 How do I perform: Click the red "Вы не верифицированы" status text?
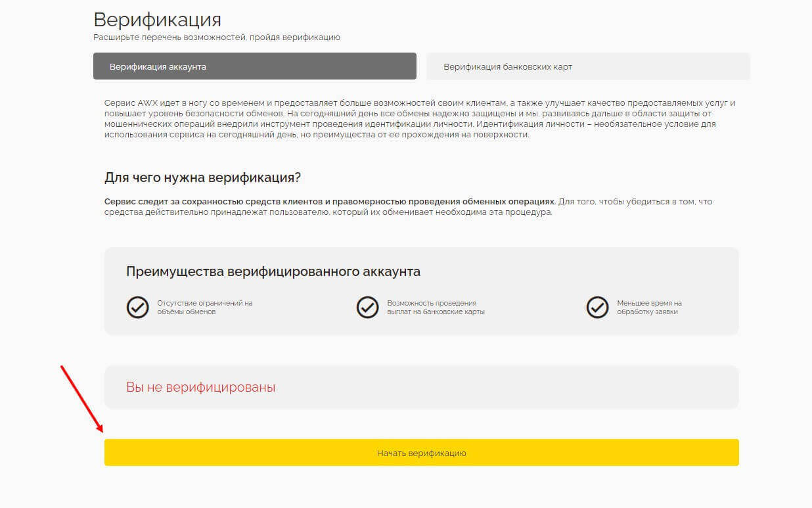tap(200, 387)
